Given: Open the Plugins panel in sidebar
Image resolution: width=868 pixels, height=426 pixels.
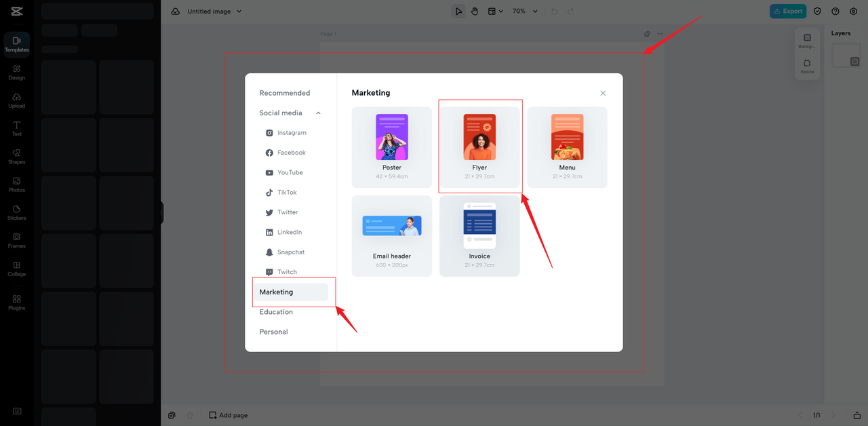Looking at the screenshot, I should pos(17,303).
